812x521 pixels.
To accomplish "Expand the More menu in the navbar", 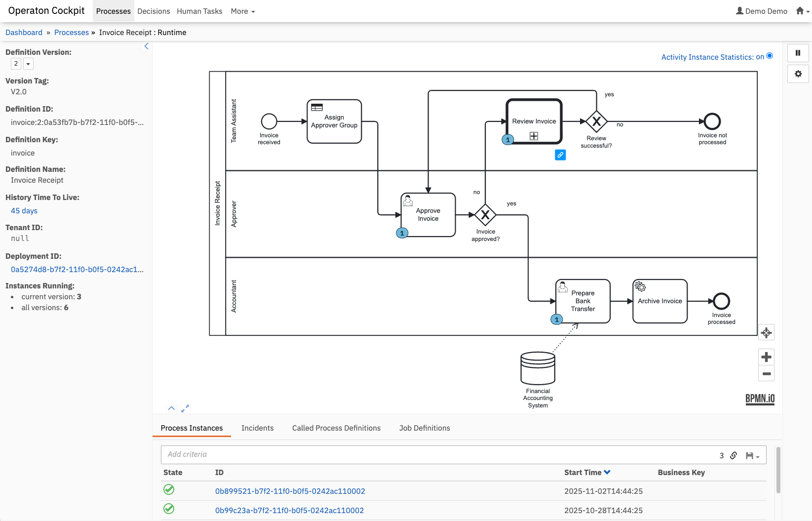I will 243,11.
